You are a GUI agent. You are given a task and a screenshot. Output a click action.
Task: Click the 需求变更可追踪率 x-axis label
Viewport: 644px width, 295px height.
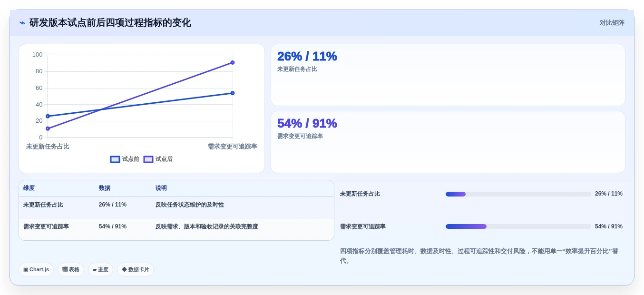233,147
